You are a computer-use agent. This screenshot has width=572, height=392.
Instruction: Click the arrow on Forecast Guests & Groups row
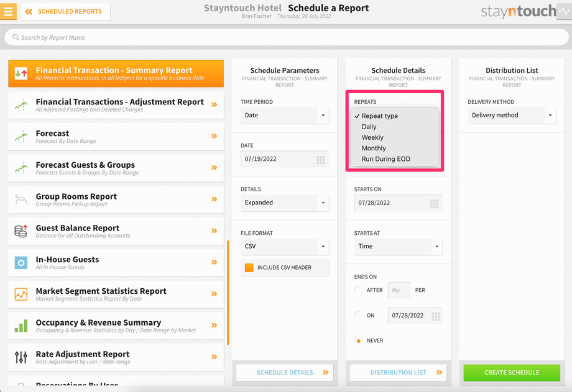[x=214, y=168]
